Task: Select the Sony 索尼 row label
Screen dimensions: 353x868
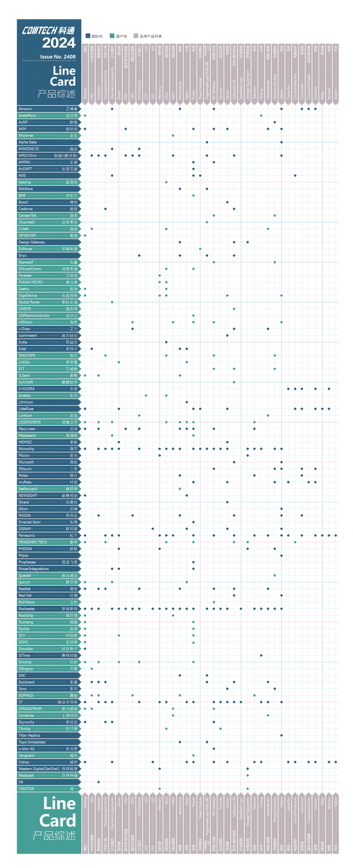Action: click(x=49, y=689)
